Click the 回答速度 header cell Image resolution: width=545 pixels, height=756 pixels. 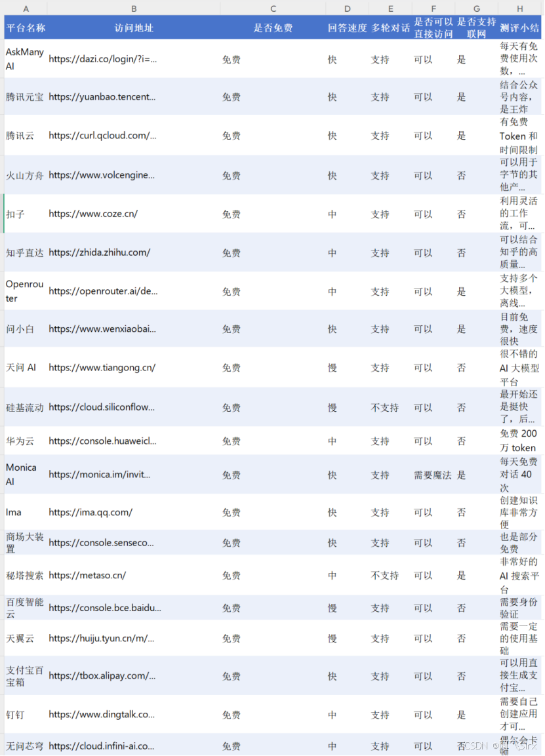(347, 28)
